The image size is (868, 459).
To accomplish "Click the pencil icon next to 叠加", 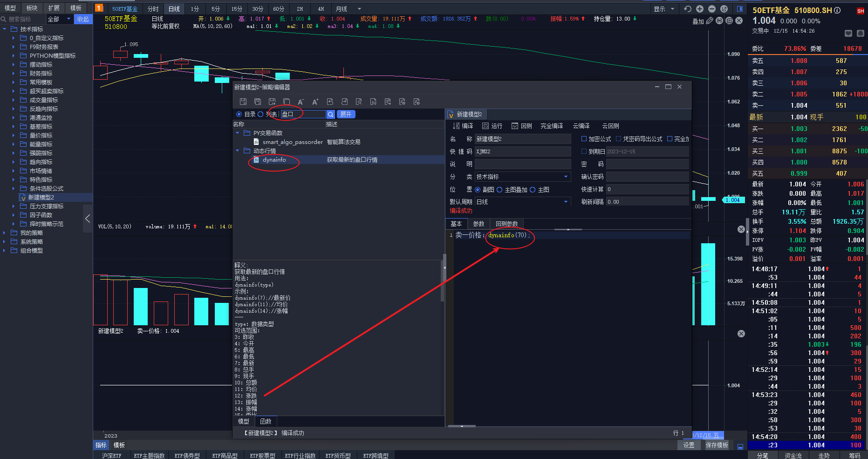I will coord(710,21).
